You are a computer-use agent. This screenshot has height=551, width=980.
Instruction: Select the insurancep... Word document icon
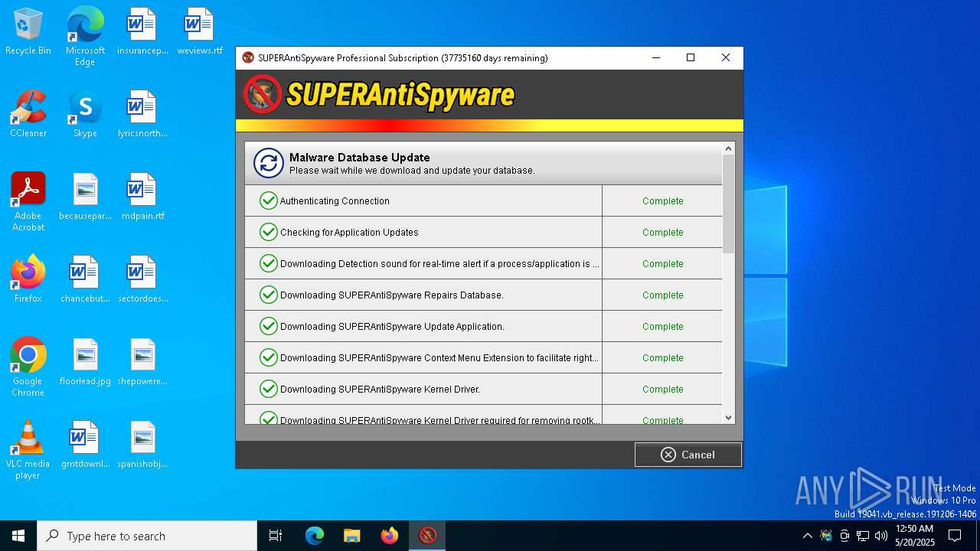[142, 31]
